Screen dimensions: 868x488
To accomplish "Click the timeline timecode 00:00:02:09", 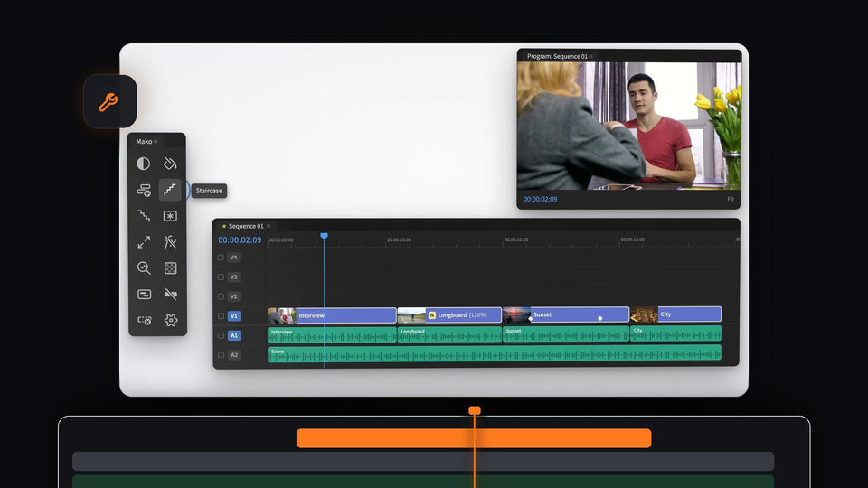I will point(240,240).
